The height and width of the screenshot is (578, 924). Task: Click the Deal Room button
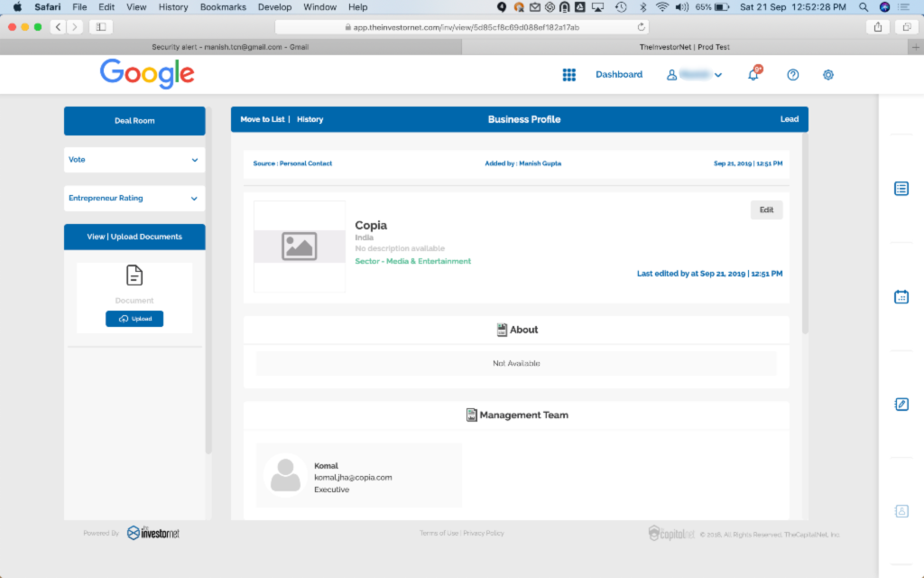pyautogui.click(x=134, y=121)
